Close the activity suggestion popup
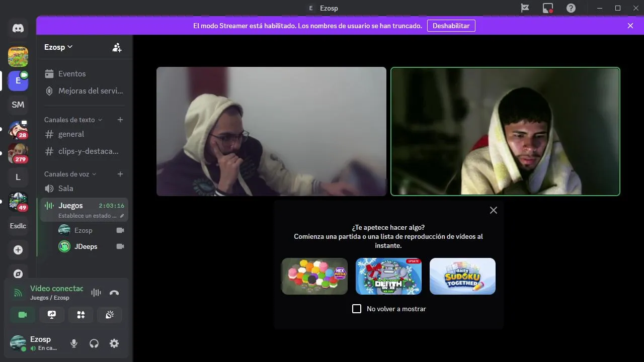The image size is (644, 362). (494, 210)
